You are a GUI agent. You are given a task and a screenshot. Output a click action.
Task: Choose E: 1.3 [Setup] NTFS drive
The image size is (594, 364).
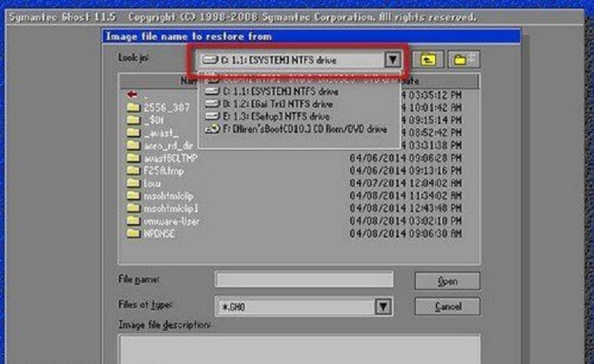pyautogui.click(x=269, y=116)
